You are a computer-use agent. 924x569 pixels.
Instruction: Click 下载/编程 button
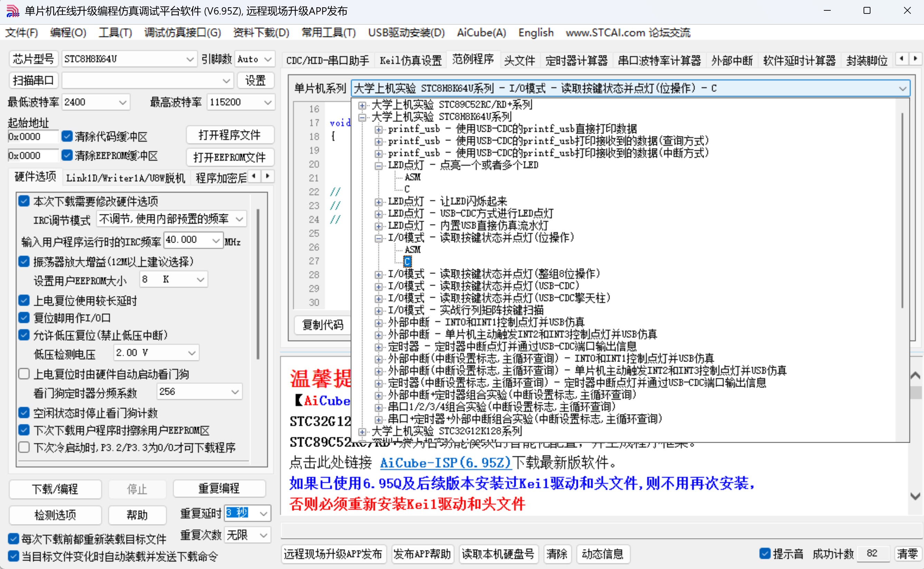click(x=55, y=489)
